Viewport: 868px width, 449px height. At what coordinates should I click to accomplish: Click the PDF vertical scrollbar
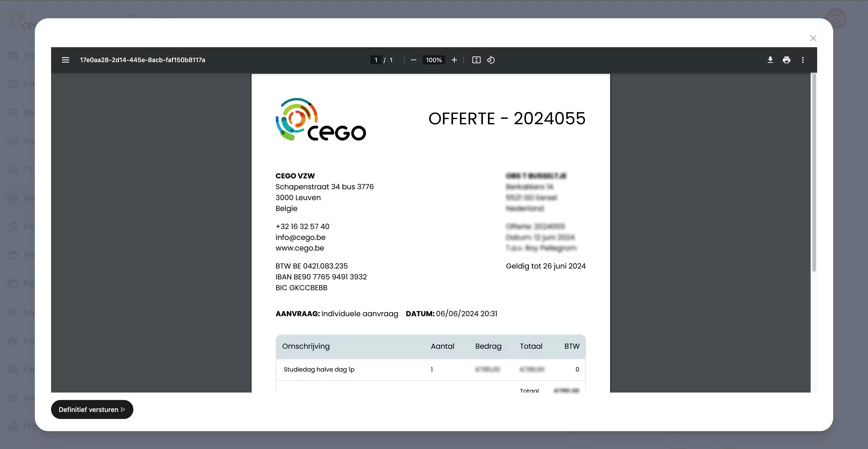(x=814, y=173)
